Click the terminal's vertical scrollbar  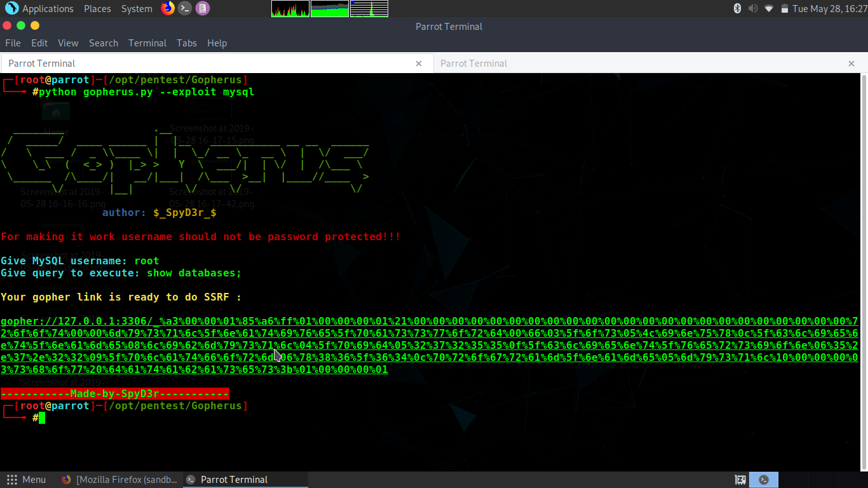click(864, 272)
